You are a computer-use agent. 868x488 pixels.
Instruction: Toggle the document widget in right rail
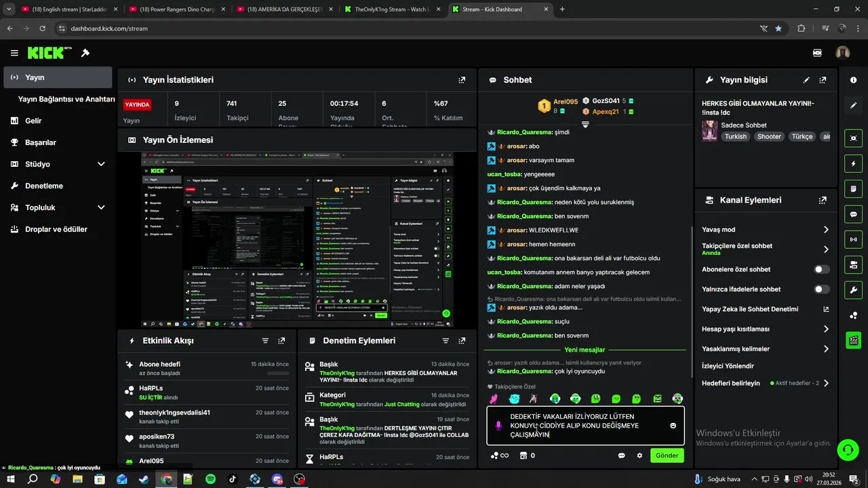(x=853, y=188)
